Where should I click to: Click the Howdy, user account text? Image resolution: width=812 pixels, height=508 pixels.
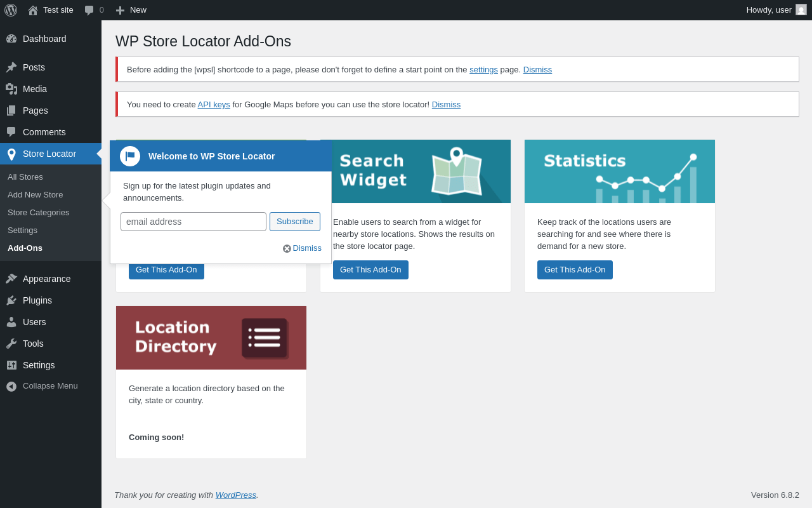tap(769, 10)
